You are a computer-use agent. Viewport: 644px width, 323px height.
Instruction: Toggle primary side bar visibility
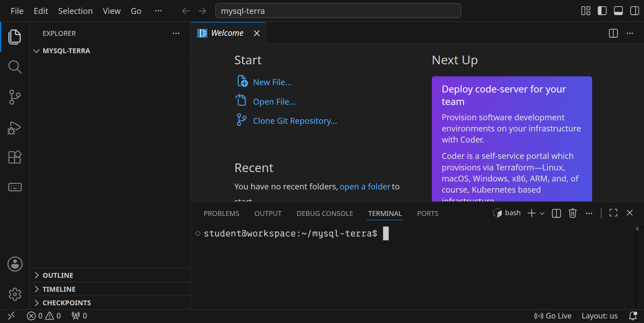coord(602,11)
